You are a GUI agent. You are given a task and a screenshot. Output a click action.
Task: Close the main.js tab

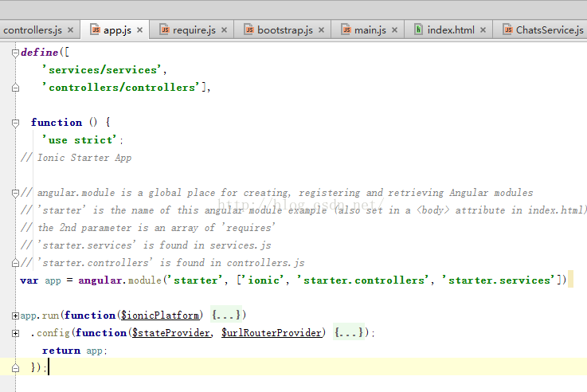[394, 30]
